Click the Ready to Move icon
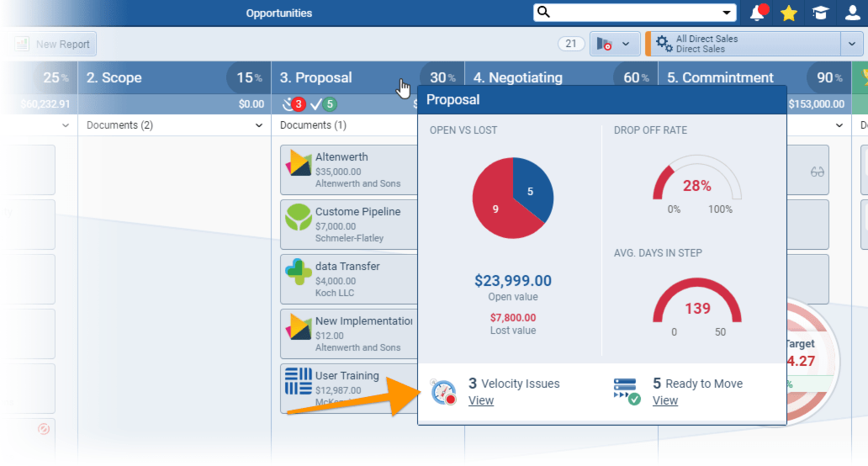This screenshot has width=868, height=466. [x=627, y=392]
